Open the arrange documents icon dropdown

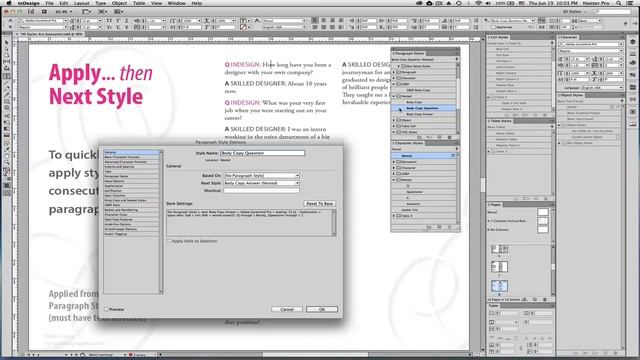pyautogui.click(x=119, y=12)
